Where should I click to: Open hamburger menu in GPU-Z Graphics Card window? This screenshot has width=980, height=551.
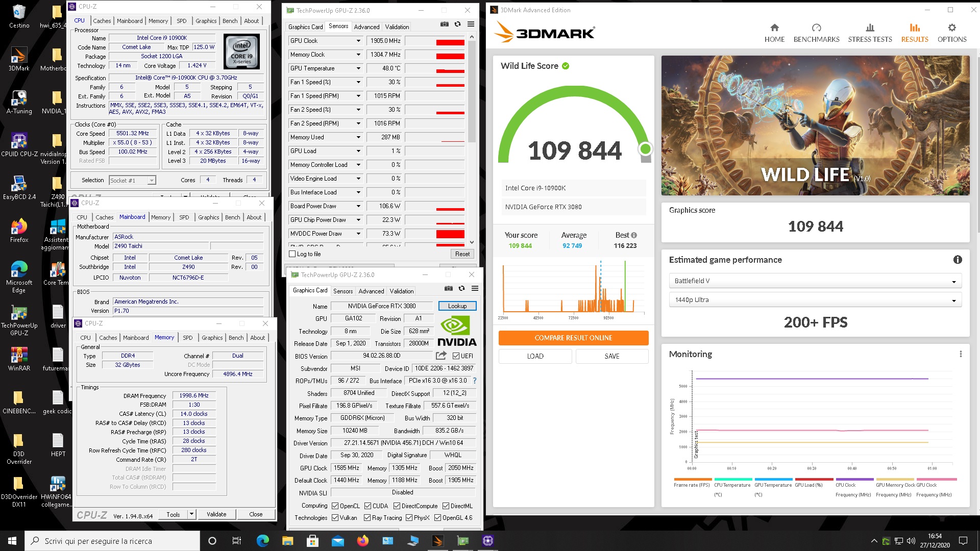coord(475,288)
